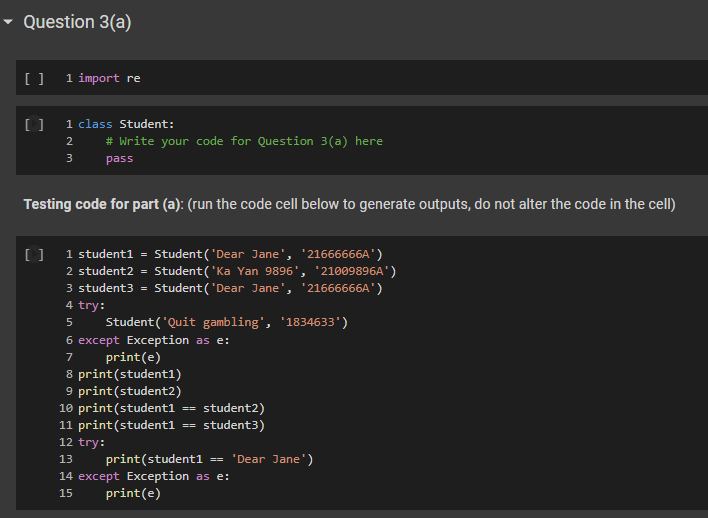The image size is (708, 518).
Task: Click the 'Quit gambling' Student call line
Action: click(227, 322)
